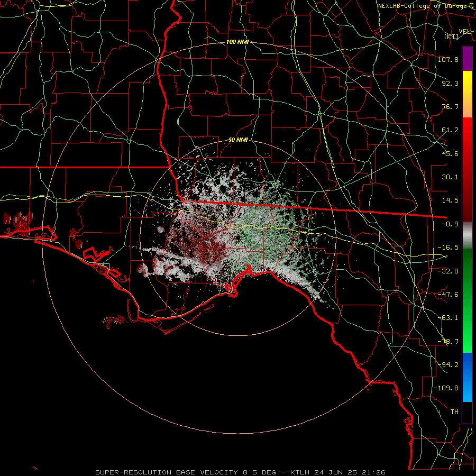The height and width of the screenshot is (476, 476).
Task: Click the 14.5 legend value
Action: point(450,200)
